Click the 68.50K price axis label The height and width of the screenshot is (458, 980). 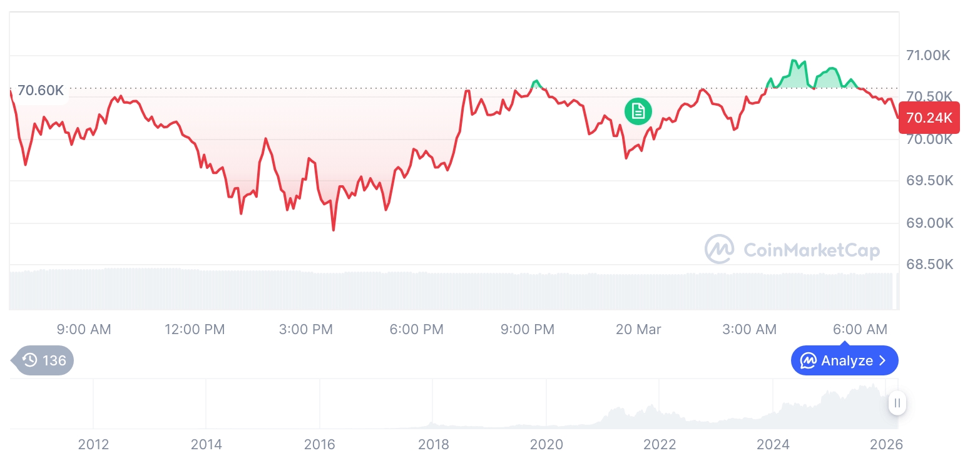coord(929,265)
